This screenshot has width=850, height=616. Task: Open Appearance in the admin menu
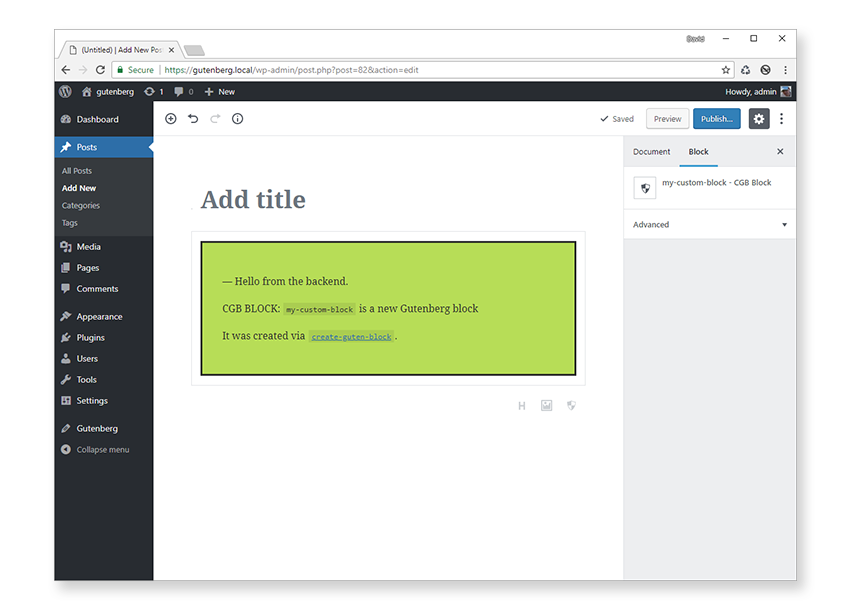pos(104,317)
